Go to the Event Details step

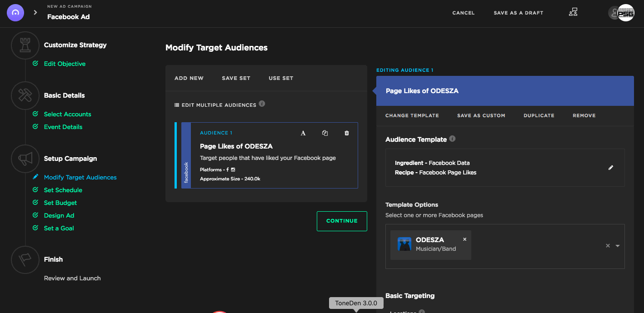coord(63,127)
